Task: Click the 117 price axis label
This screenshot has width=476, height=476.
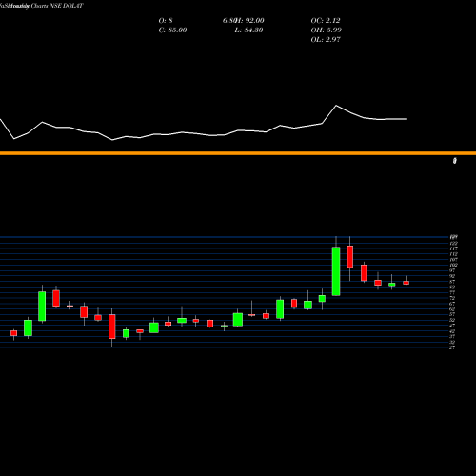Action: (453, 248)
